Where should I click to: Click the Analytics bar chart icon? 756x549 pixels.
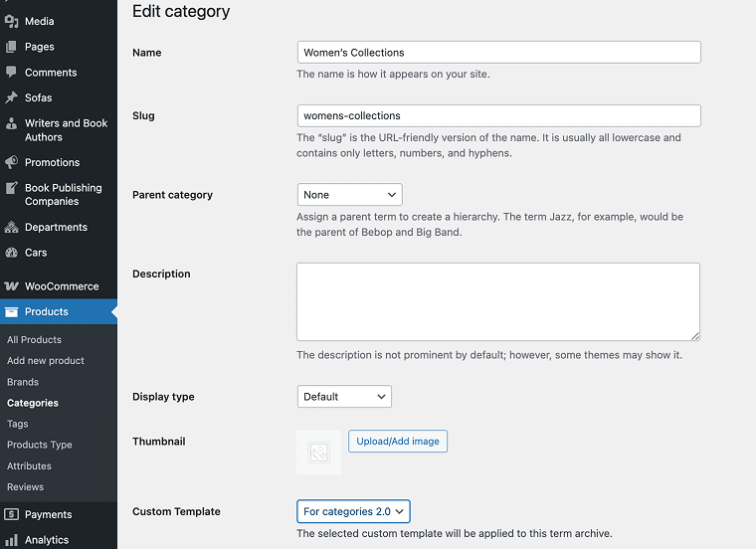coord(11,540)
